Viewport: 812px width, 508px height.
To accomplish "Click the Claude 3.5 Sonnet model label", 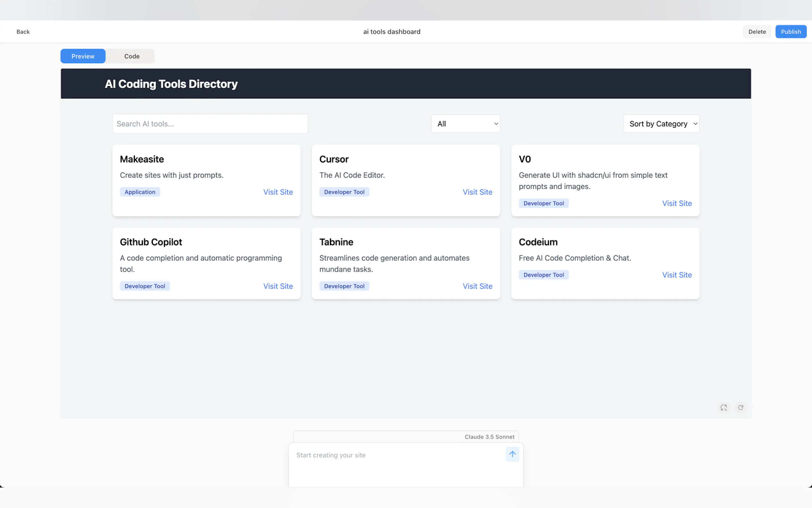I will tap(489, 437).
